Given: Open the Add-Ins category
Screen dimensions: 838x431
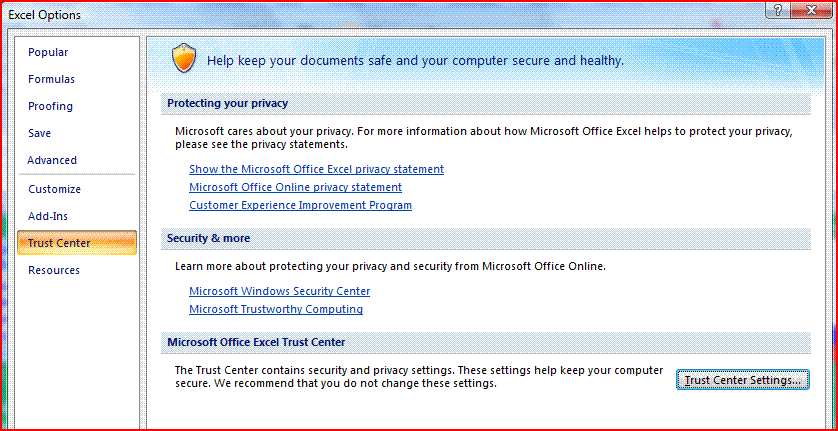Looking at the screenshot, I should 49,216.
